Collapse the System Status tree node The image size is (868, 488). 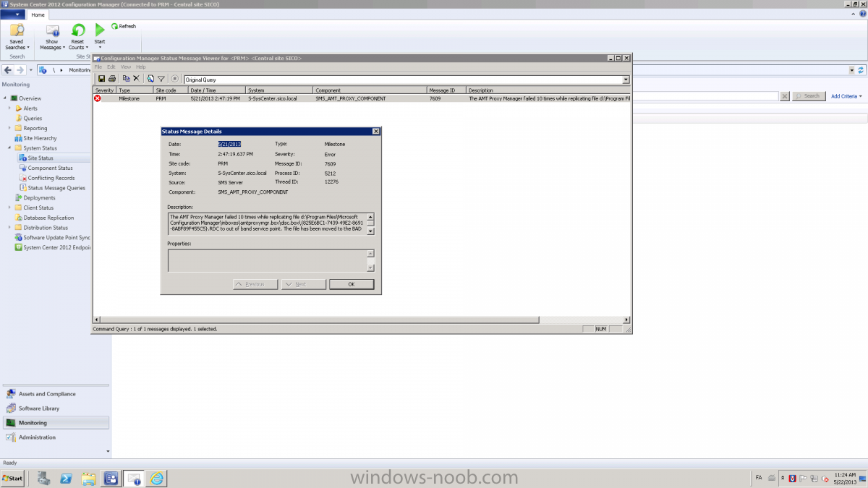pos(11,148)
